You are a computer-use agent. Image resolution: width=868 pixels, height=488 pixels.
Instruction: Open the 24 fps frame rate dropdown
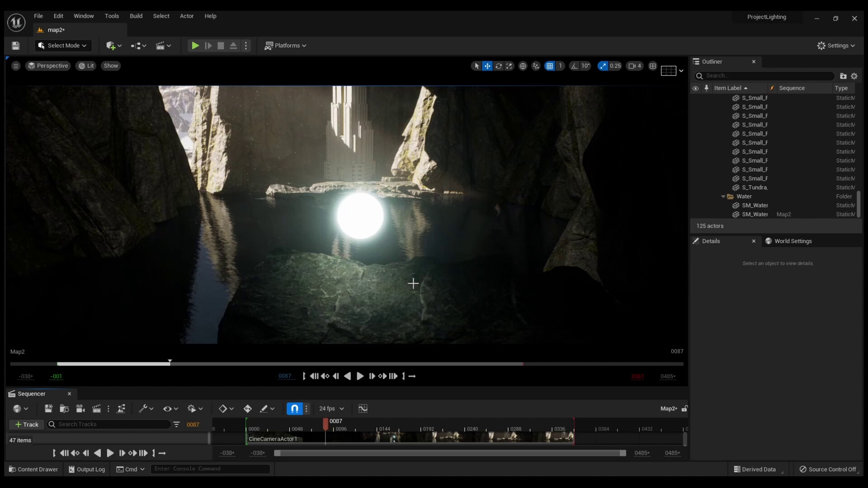331,408
